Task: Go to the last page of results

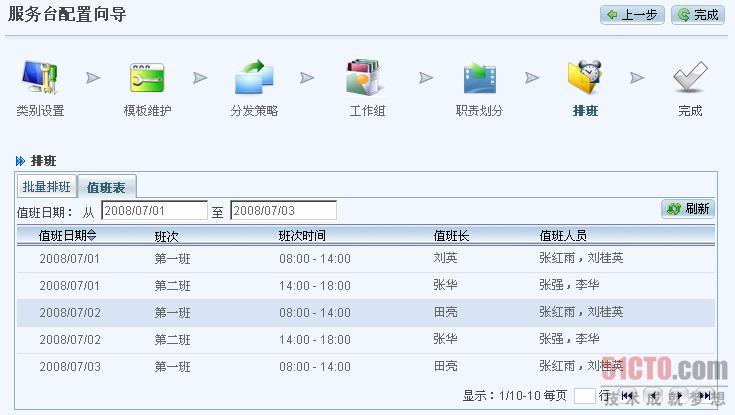Action: (704, 396)
